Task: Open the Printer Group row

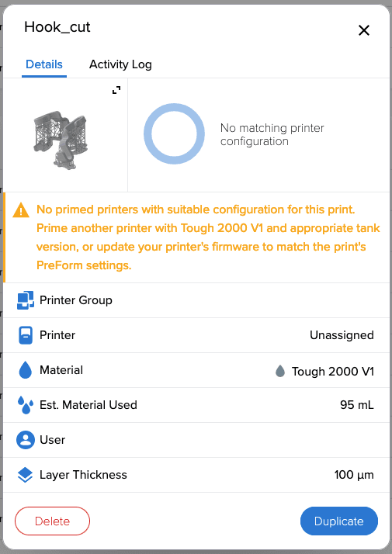Action: point(196,300)
